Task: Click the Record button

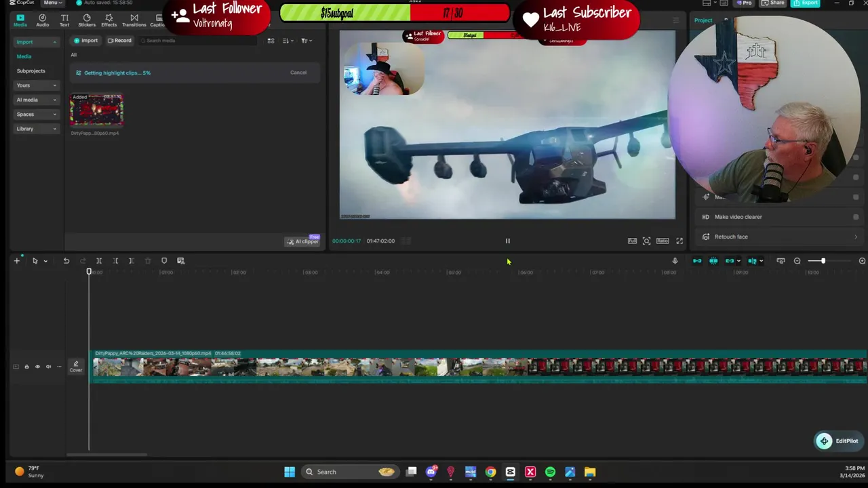Action: 119,41
